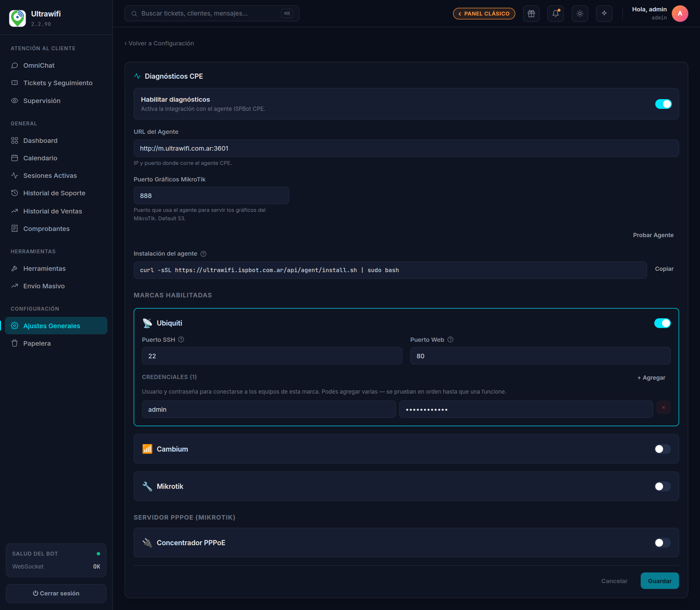Click the Supervisión eye icon
700x610 pixels.
[14, 101]
